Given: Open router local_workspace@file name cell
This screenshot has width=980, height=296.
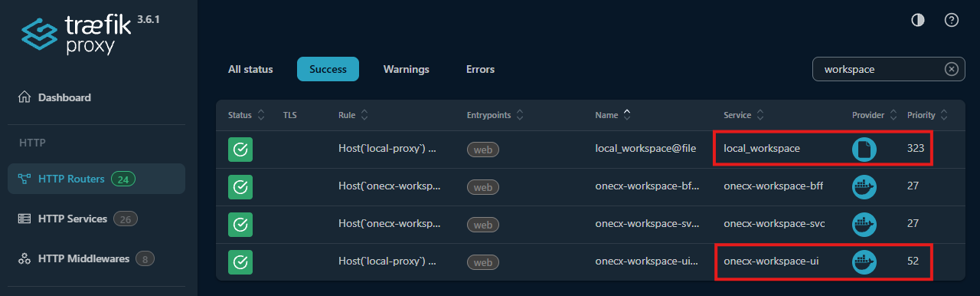Looking at the screenshot, I should click(645, 148).
